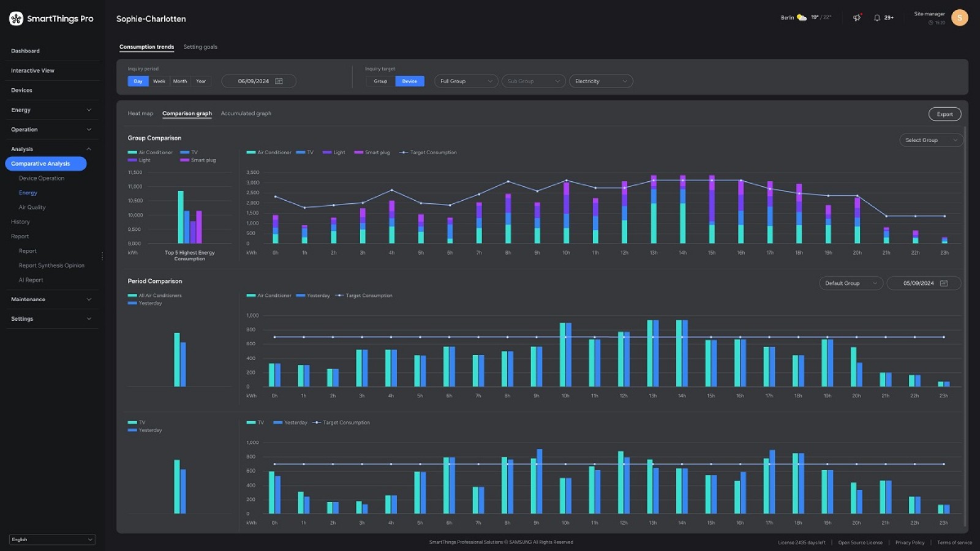
Task: Set inquiry target to Group
Action: point(380,81)
